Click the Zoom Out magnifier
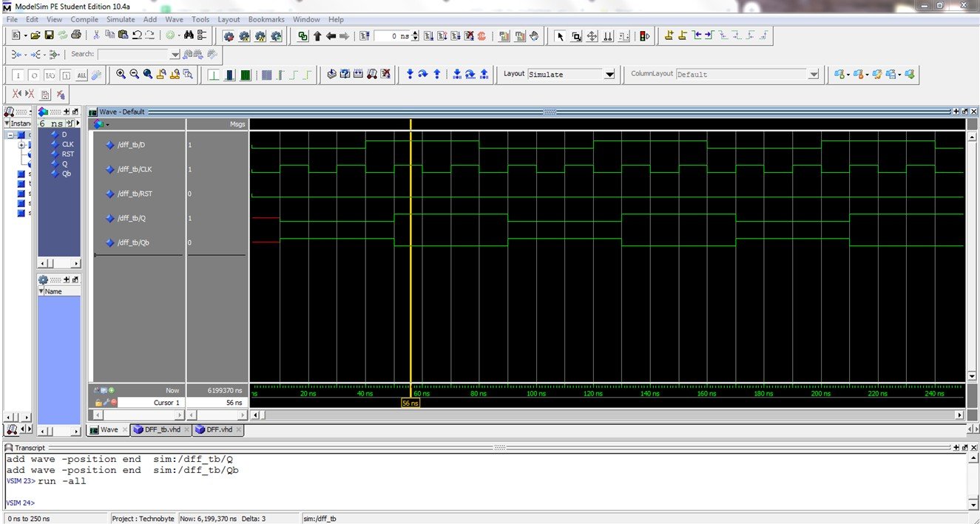980x524 pixels. coord(135,74)
